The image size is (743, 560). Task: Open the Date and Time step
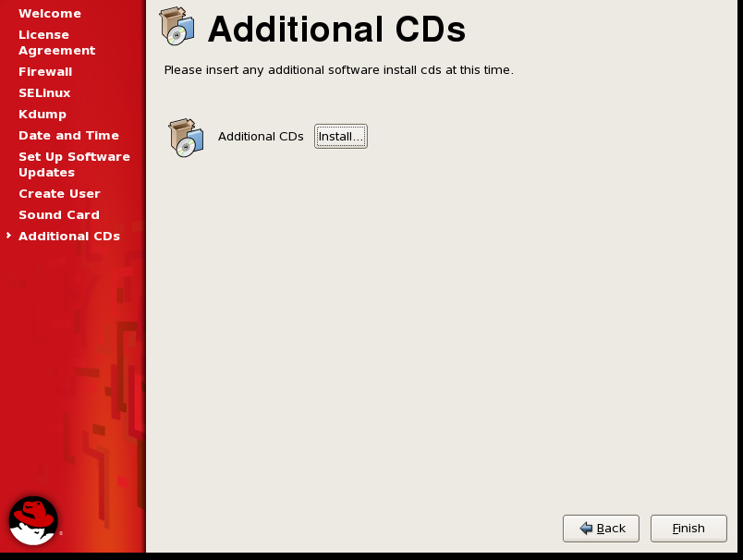tap(68, 136)
